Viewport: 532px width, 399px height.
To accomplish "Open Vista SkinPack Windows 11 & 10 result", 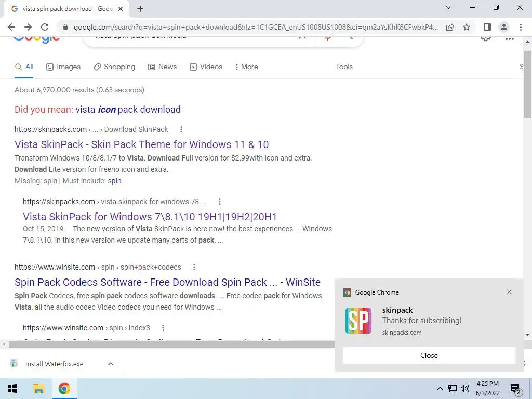I will [141, 144].
